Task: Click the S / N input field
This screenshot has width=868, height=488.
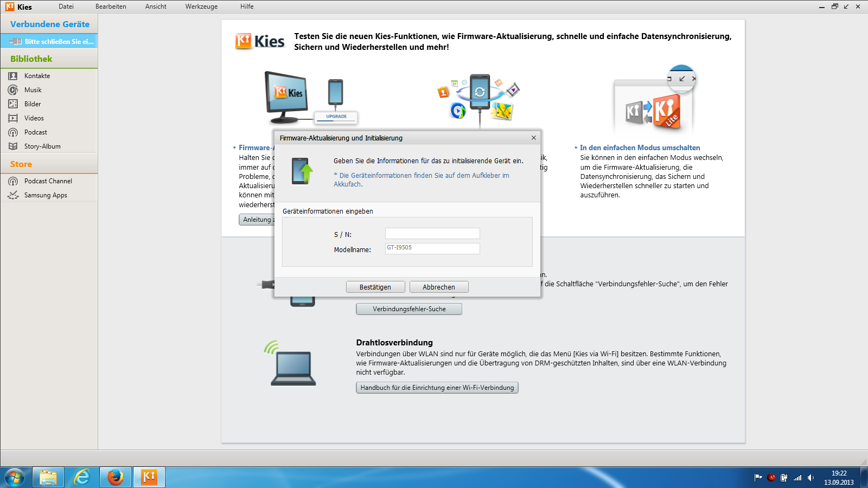Action: point(432,234)
